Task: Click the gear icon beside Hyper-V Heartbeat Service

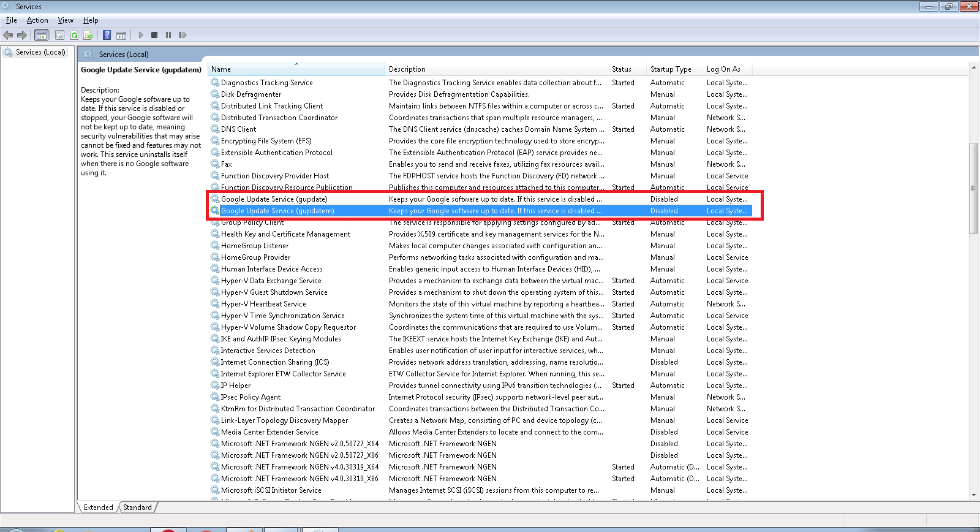Action: [x=215, y=304]
